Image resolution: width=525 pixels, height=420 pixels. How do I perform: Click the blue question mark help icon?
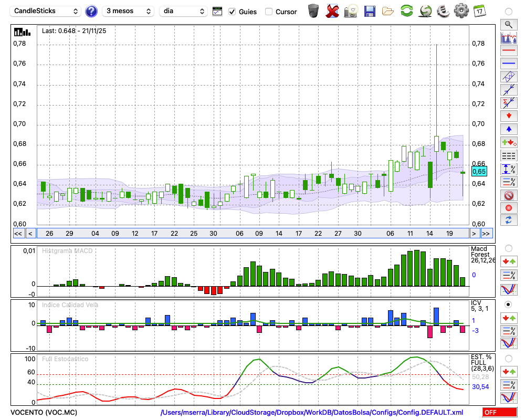pos(91,11)
